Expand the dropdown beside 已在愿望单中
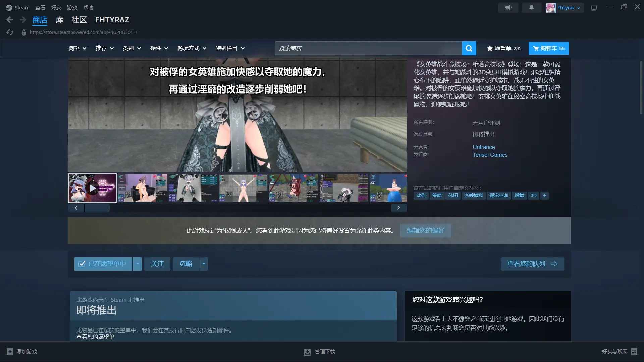This screenshot has width=644, height=362. pyautogui.click(x=138, y=264)
